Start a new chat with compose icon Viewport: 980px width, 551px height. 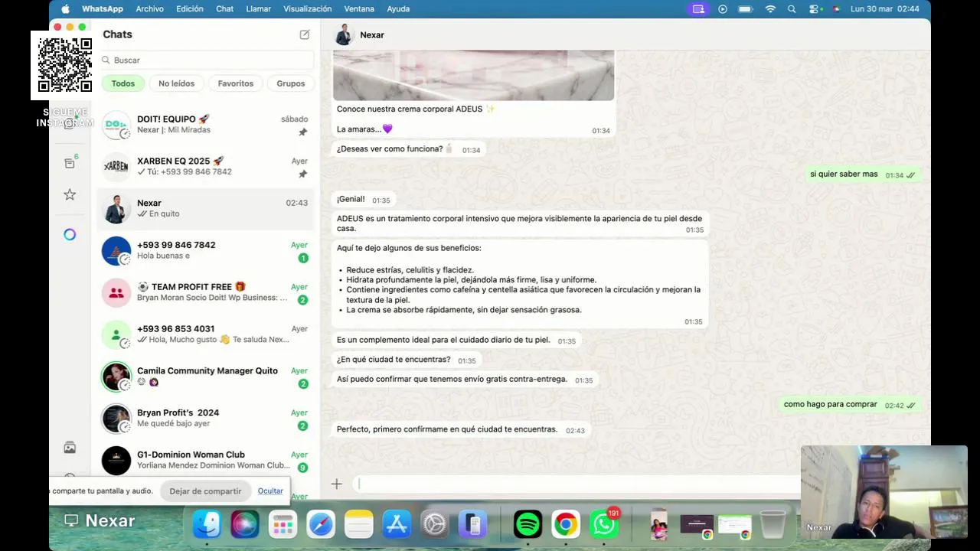pyautogui.click(x=305, y=34)
